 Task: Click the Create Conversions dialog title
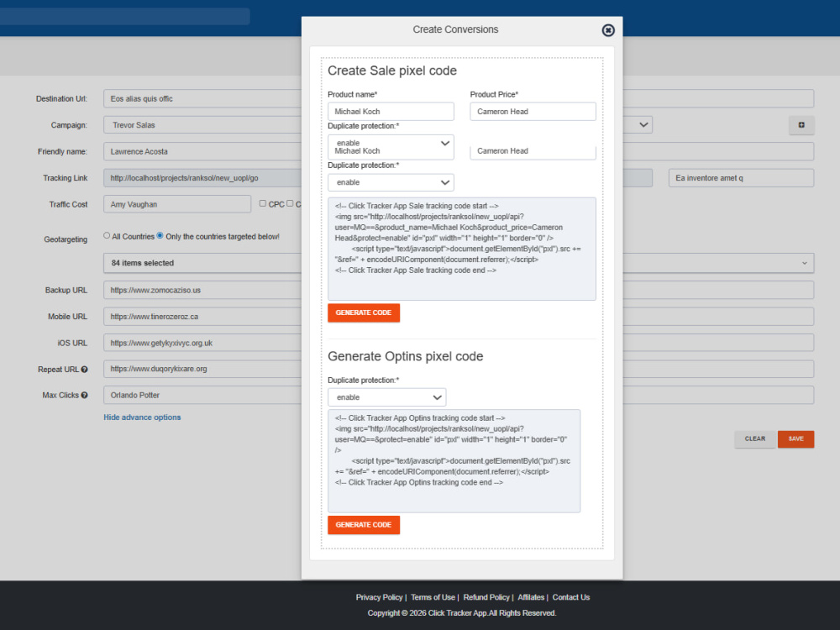(x=455, y=29)
